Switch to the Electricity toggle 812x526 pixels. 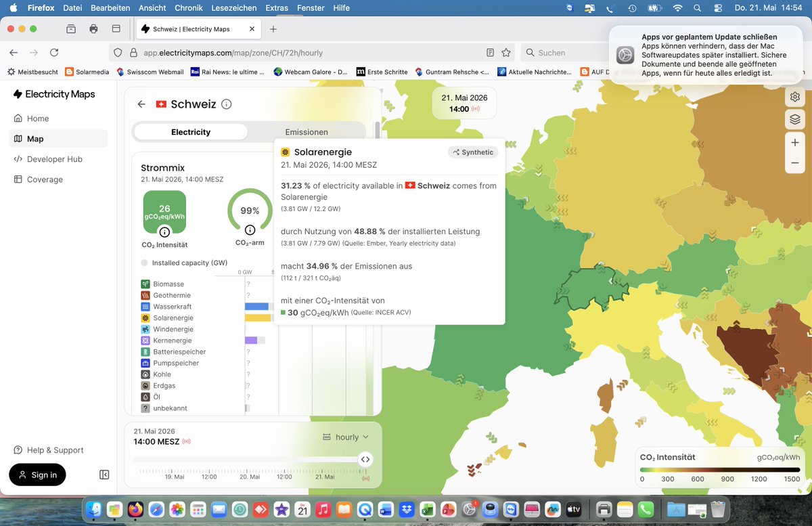(191, 132)
